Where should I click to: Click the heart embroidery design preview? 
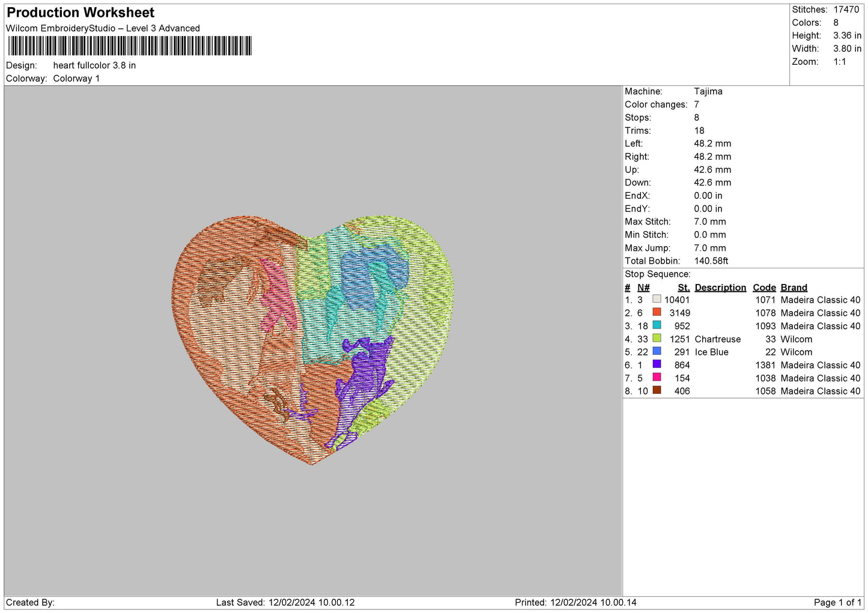coord(313,340)
